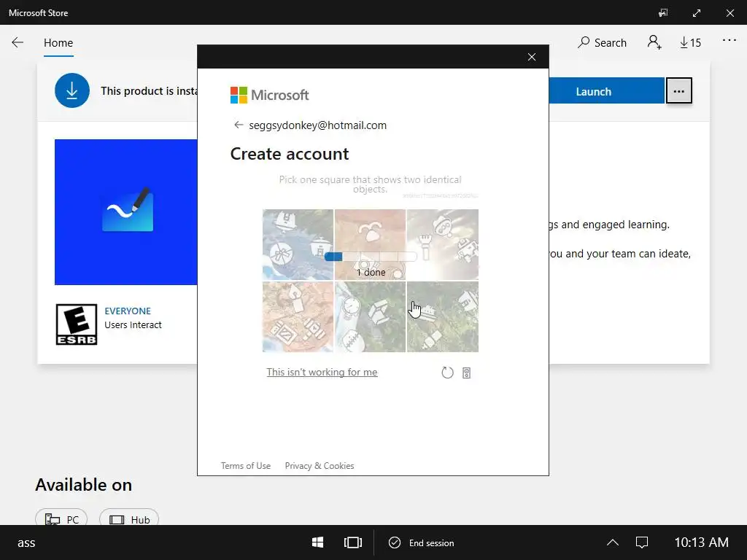Open the Store header three-dot menu
Screen dimensions: 747x560
(729, 41)
